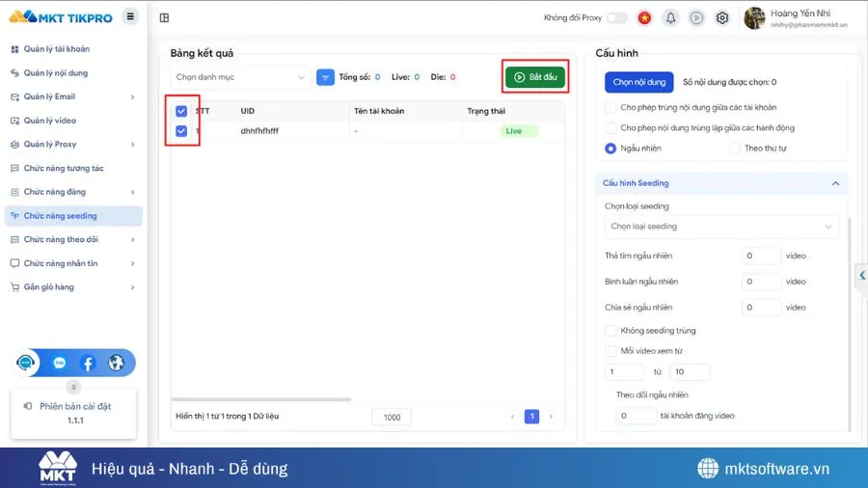Open Quản lý video in the sidebar

[x=73, y=121]
